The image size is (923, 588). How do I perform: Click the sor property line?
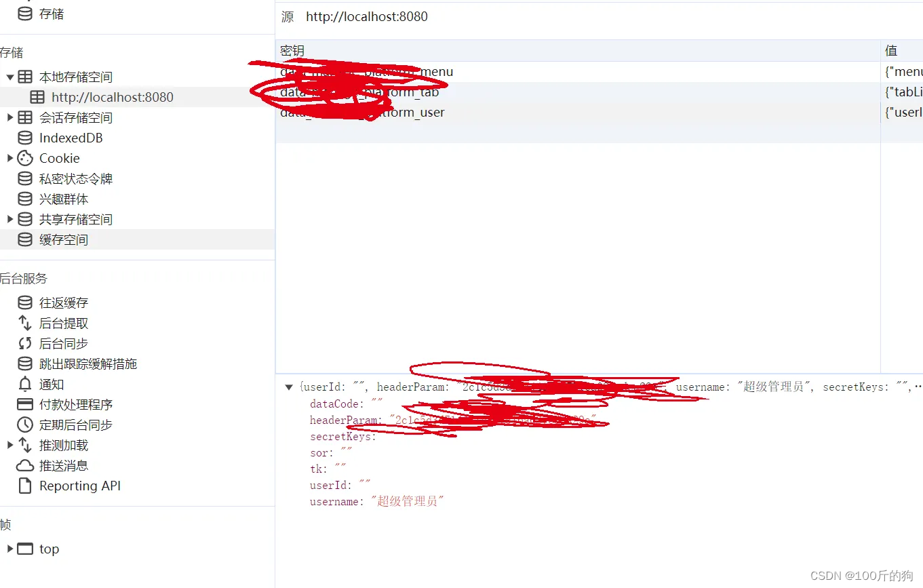pyautogui.click(x=331, y=453)
